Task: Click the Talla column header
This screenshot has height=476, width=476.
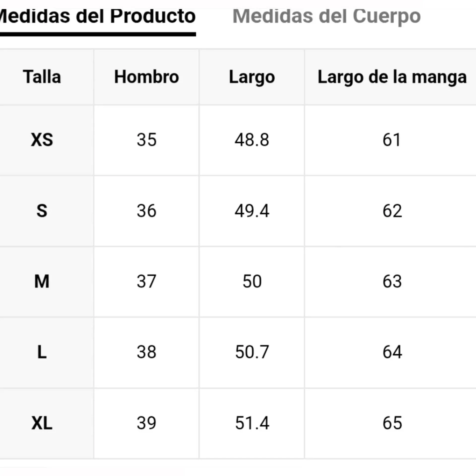Action: pos(42,77)
